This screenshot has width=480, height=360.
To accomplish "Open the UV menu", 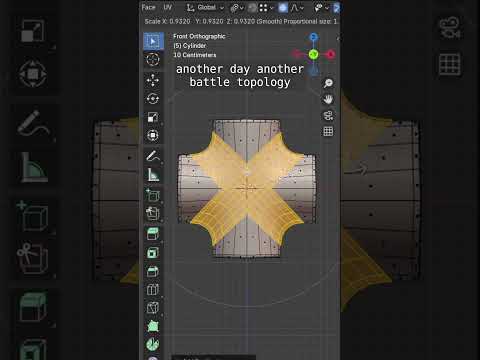I will click(x=168, y=7).
